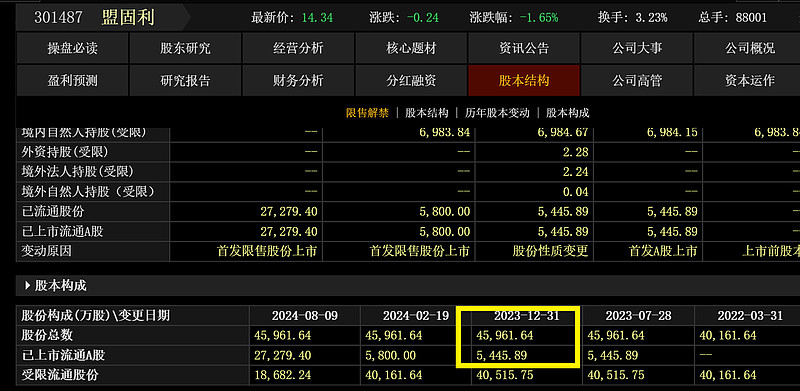Viewport: 800px width, 391px height.
Task: Click 已流通股份 row label
Action: pyautogui.click(x=53, y=211)
